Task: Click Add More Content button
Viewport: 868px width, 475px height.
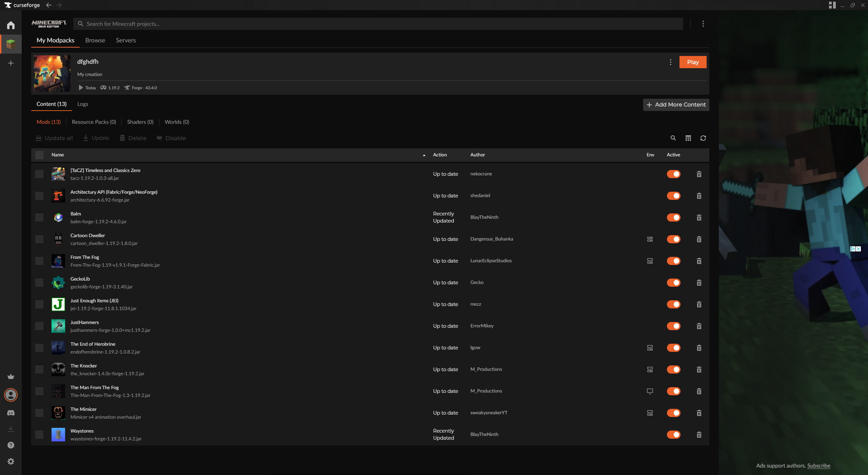Action: 676,105
